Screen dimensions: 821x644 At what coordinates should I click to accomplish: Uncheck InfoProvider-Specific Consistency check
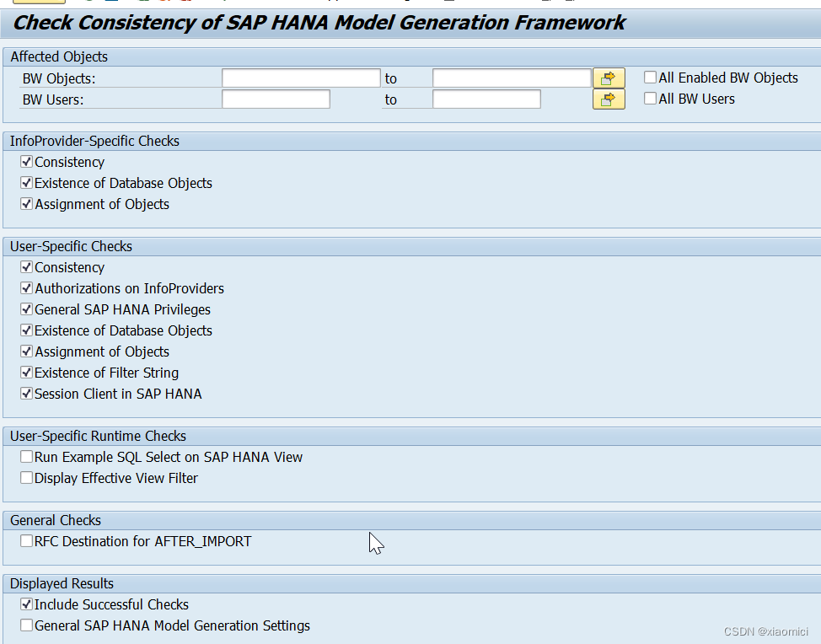click(x=26, y=162)
